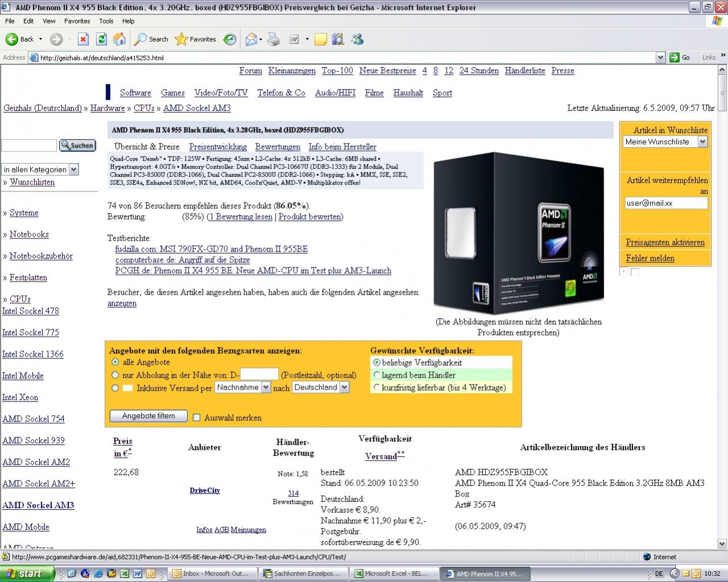Open the Favorites star in the toolbar
The height and width of the screenshot is (582, 728).
(196, 39)
